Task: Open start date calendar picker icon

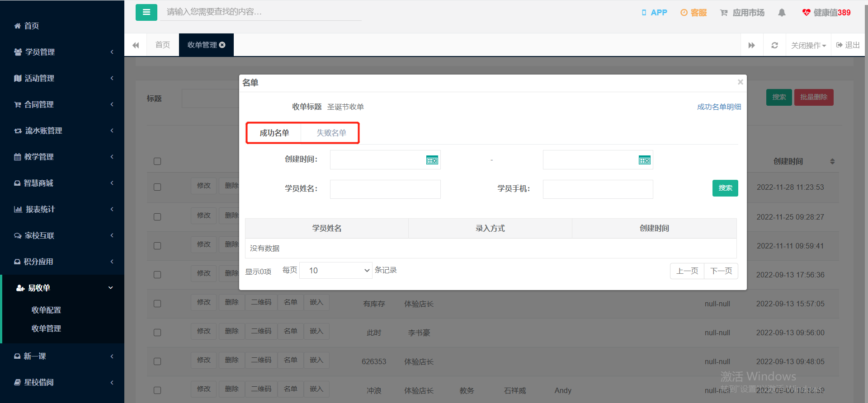Action: (x=432, y=160)
